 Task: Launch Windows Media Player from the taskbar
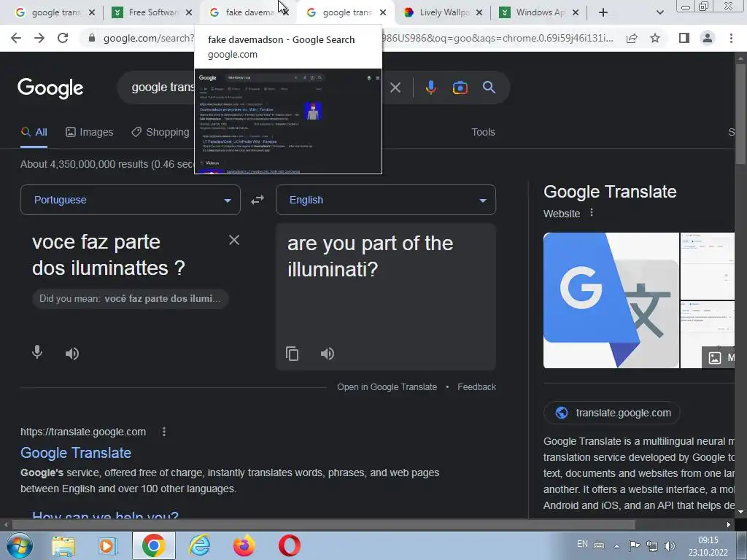click(108, 546)
